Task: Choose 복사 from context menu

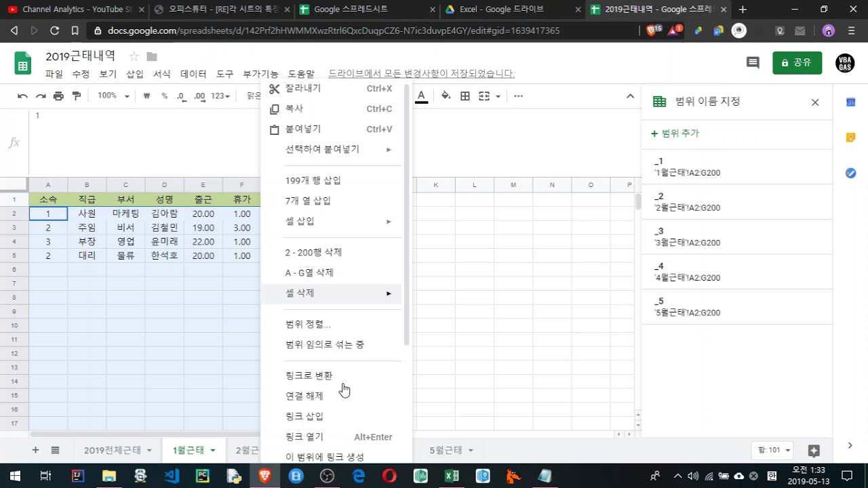Action: pyautogui.click(x=331, y=108)
